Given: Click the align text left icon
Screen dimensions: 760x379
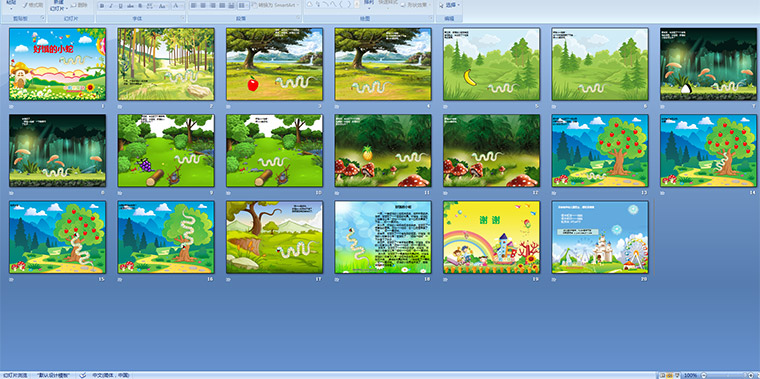Looking at the screenshot, I should [x=193, y=5].
